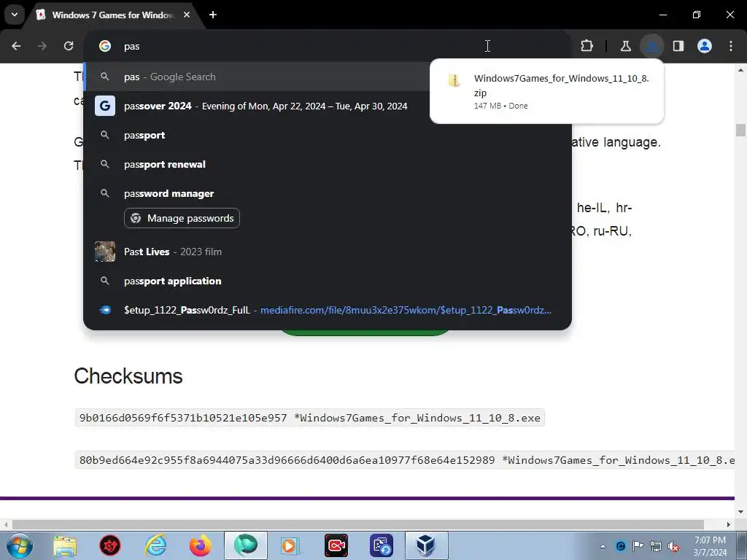The width and height of the screenshot is (747, 560).
Task: Click the zip folder icon in downloads popup
Action: coord(454,80)
